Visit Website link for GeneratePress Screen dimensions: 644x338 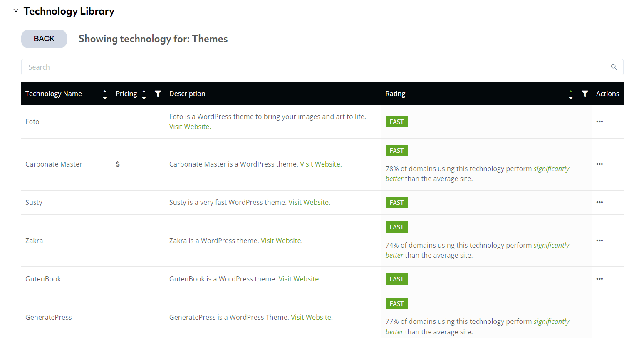click(311, 317)
